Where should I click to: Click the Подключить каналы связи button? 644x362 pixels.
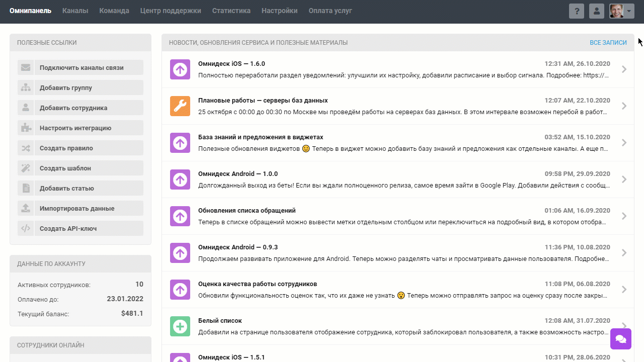point(89,67)
